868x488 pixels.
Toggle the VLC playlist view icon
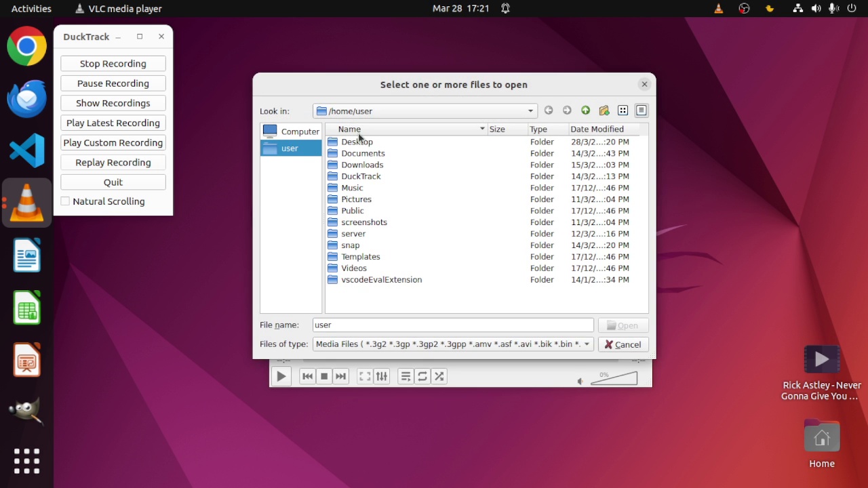click(406, 376)
